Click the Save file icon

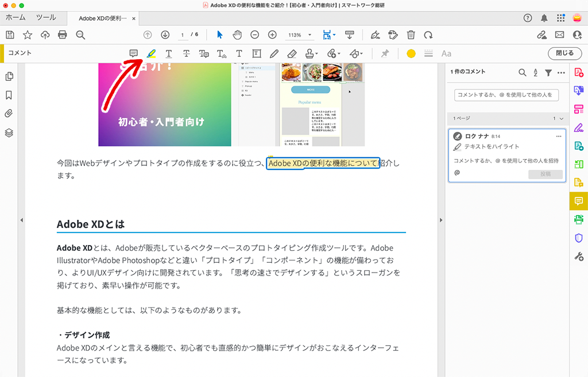pos(10,35)
